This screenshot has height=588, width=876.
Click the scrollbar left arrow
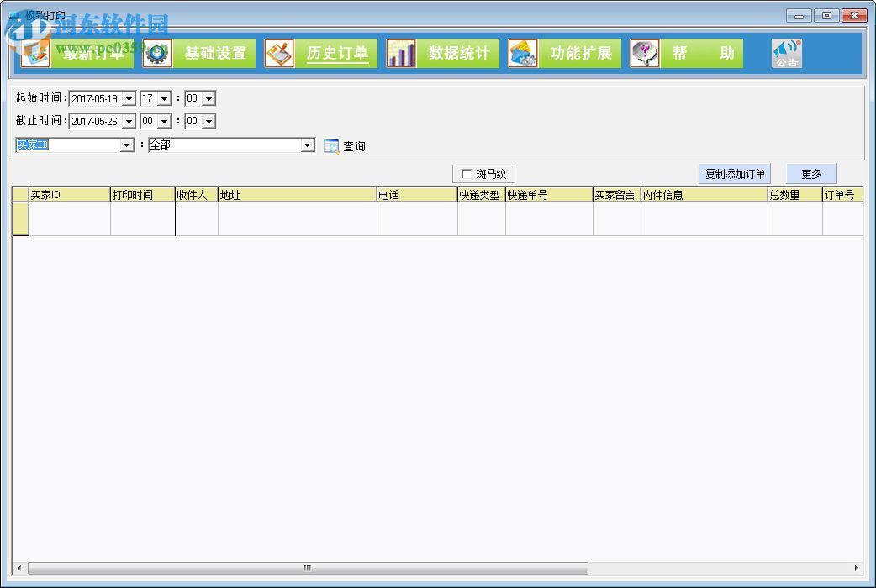click(x=19, y=568)
